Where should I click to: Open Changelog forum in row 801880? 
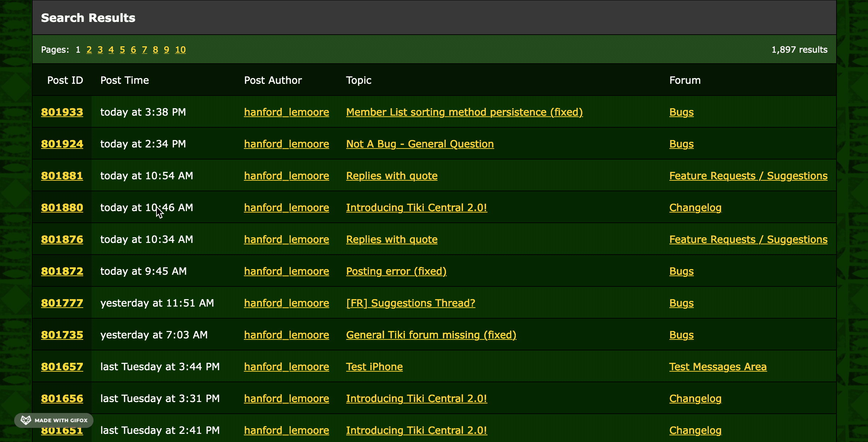695,208
